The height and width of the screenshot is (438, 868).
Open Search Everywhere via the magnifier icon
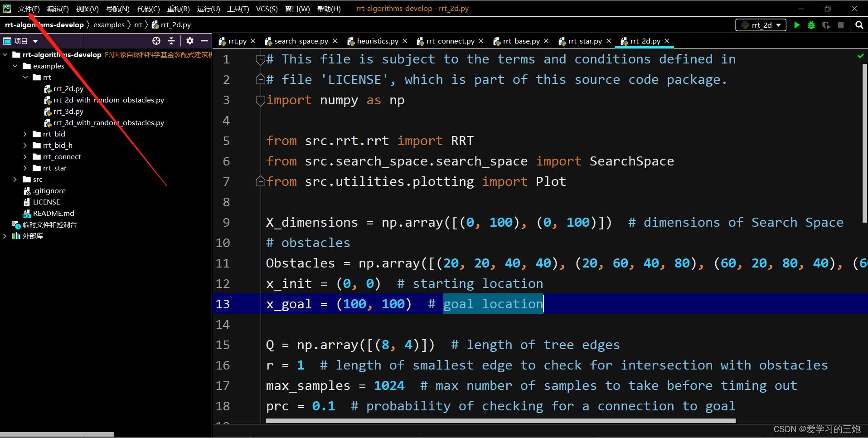[859, 25]
